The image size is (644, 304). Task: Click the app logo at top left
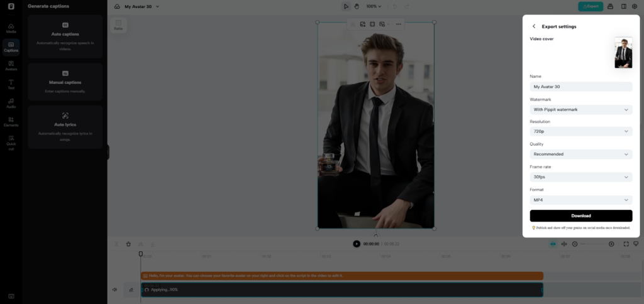(11, 6)
